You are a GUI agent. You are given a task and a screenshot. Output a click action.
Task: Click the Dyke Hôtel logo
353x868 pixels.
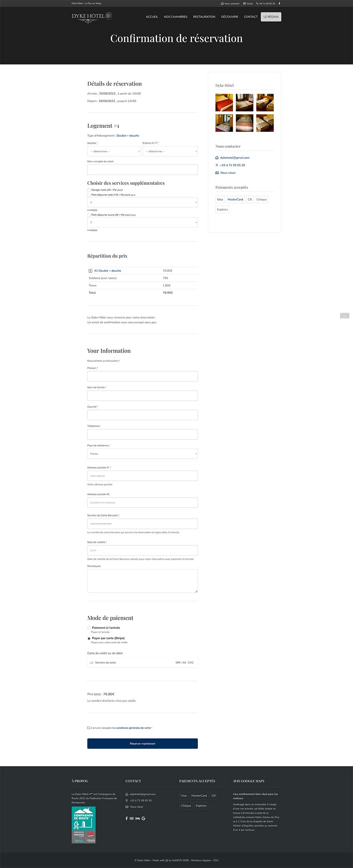(92, 16)
